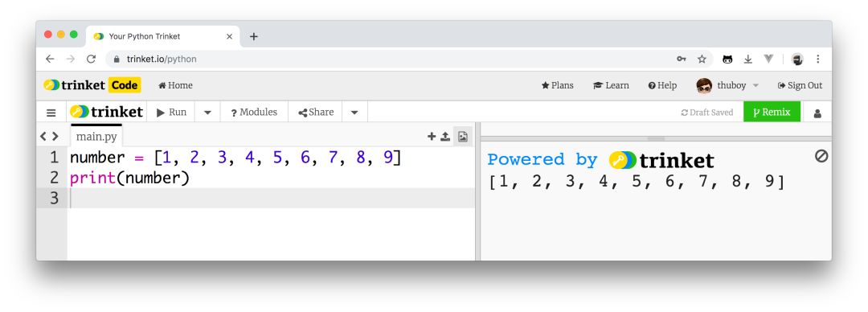Go back with the browser back arrow
This screenshot has height=312, width=868.
pyautogui.click(x=50, y=59)
